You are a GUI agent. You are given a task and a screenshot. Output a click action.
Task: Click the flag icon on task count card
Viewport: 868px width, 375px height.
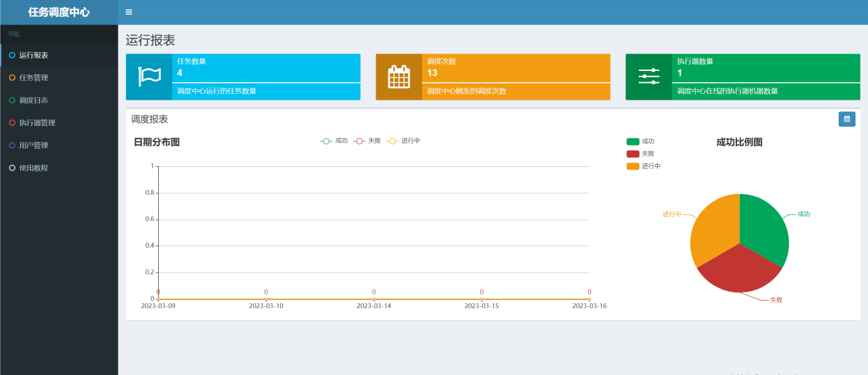click(149, 77)
